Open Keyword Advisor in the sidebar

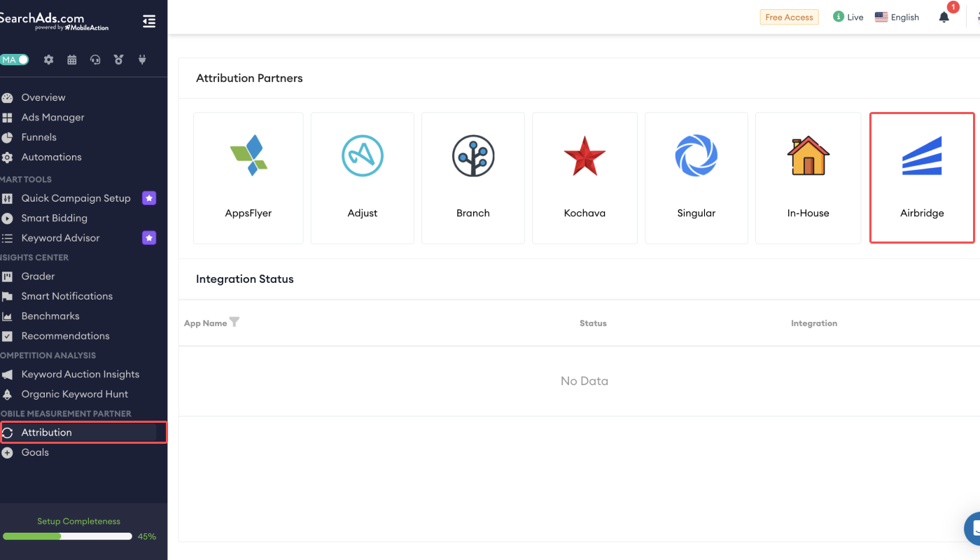tap(61, 238)
